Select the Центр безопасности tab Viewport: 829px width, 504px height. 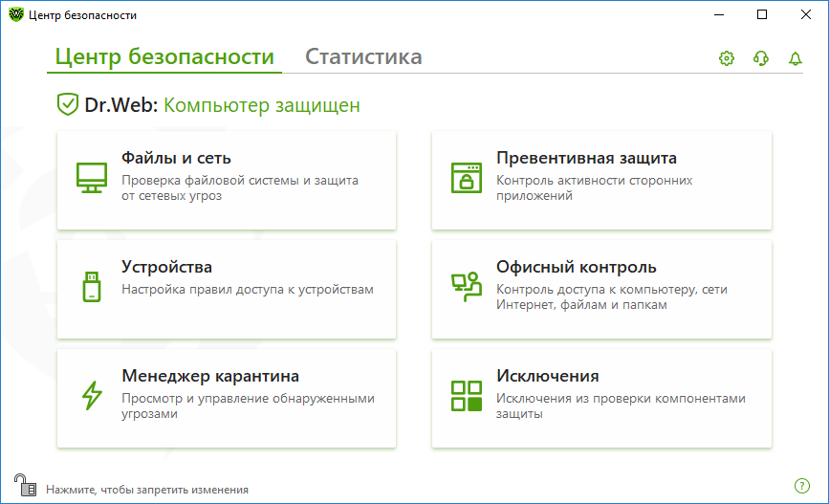click(164, 56)
